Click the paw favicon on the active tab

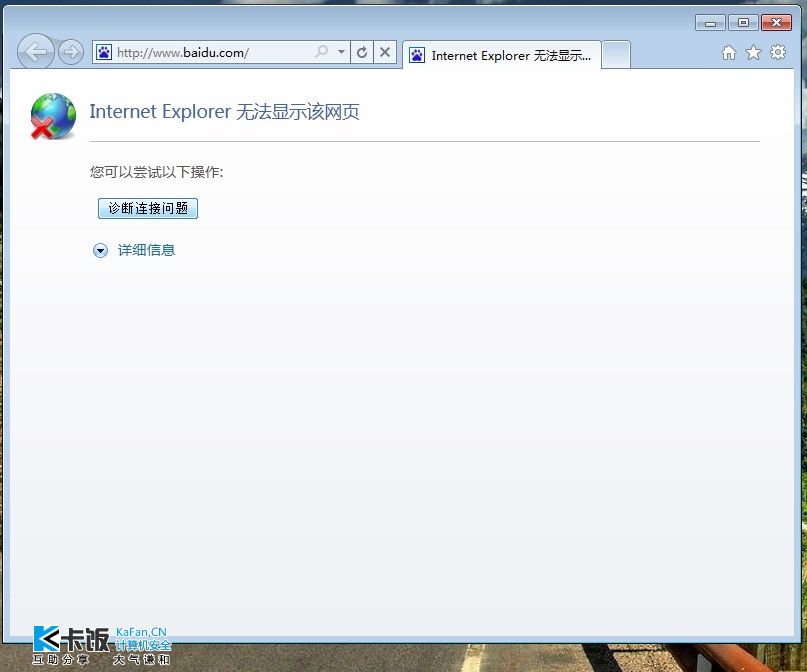pos(417,55)
